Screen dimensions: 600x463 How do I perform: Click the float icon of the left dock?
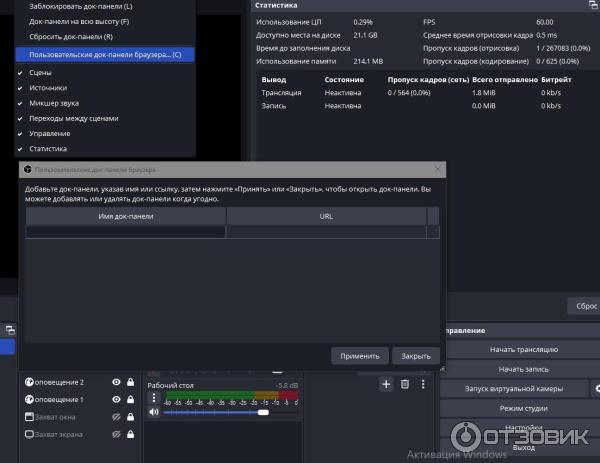[x=10, y=330]
